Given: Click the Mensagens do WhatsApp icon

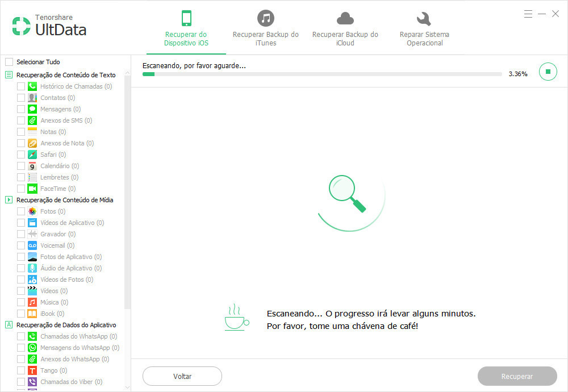Looking at the screenshot, I should (x=32, y=348).
